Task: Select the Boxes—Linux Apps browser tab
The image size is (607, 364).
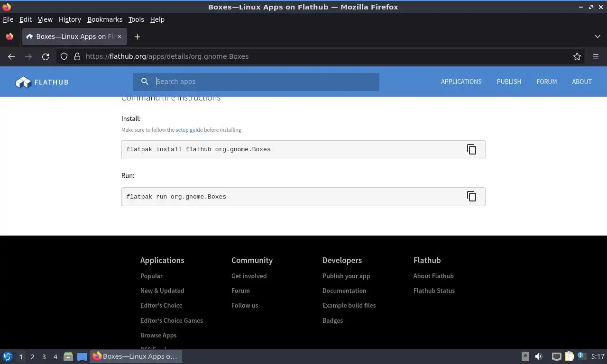Action: click(x=74, y=36)
